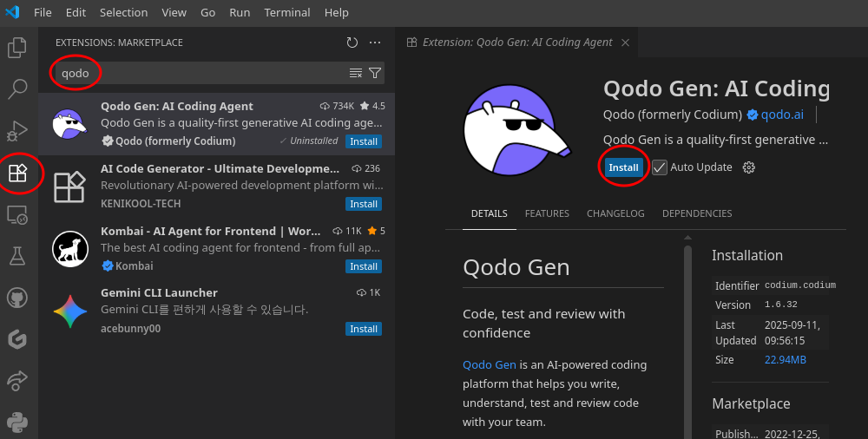Open the View menu
The image size is (868, 439).
click(174, 12)
